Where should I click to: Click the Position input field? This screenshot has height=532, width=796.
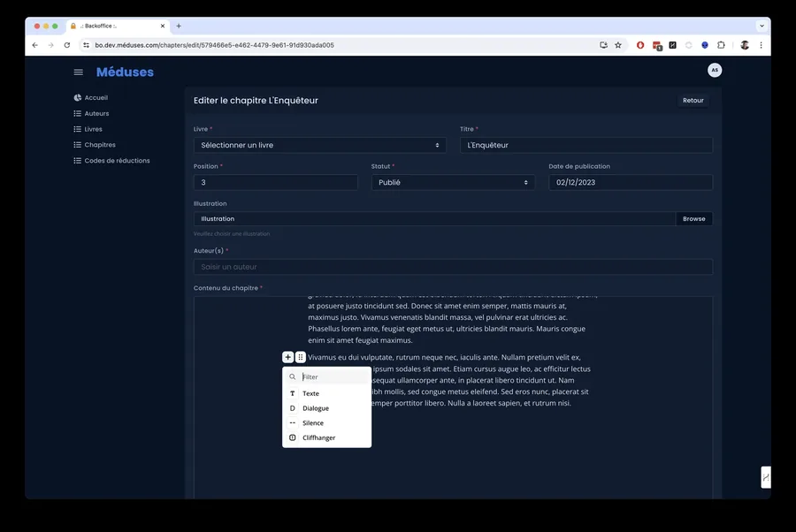pyautogui.click(x=276, y=182)
